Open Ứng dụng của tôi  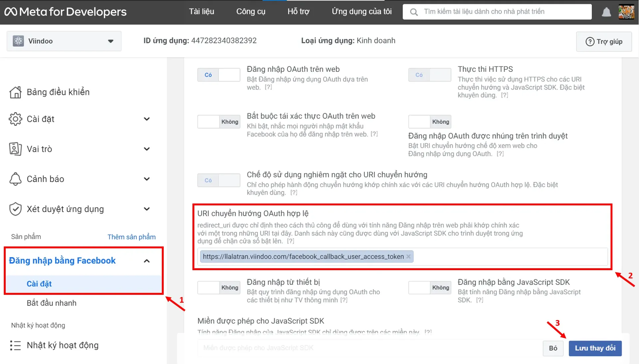[361, 12]
